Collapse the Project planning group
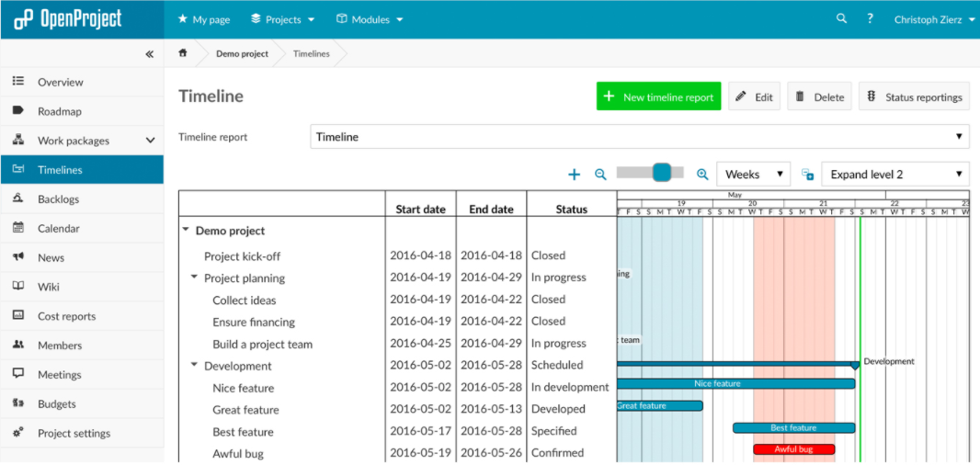This screenshot has height=465, width=980. click(194, 277)
